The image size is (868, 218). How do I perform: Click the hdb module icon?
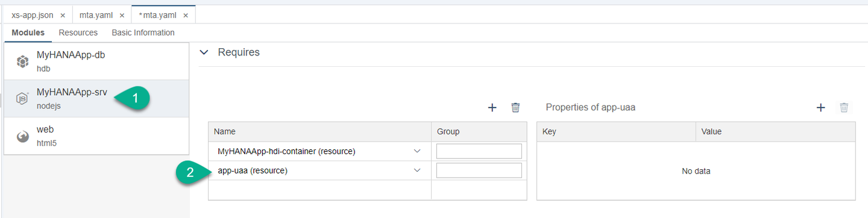point(22,61)
